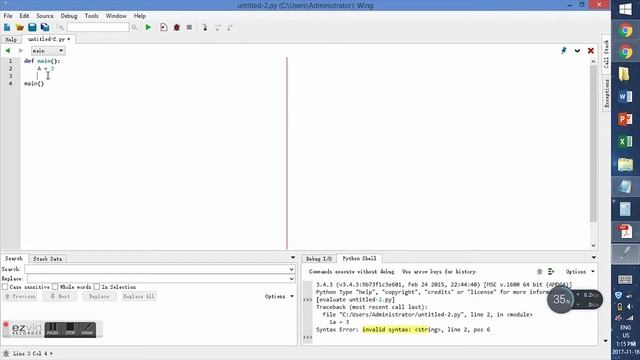Viewport: 640px width, 360px height.
Task: Open the File menu
Action: (8, 16)
